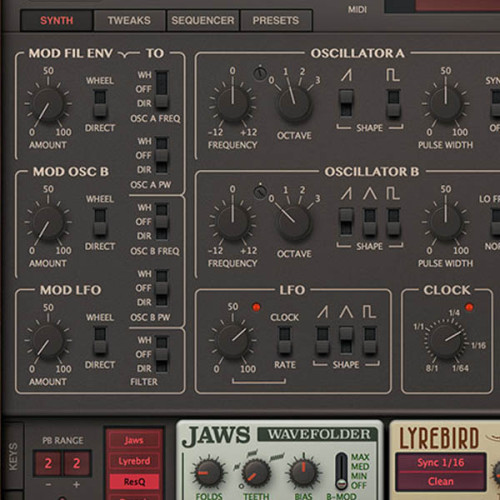This screenshot has width=500, height=500.
Task: Open the Lyrebird Sync 1/16 selector
Action: click(441, 462)
